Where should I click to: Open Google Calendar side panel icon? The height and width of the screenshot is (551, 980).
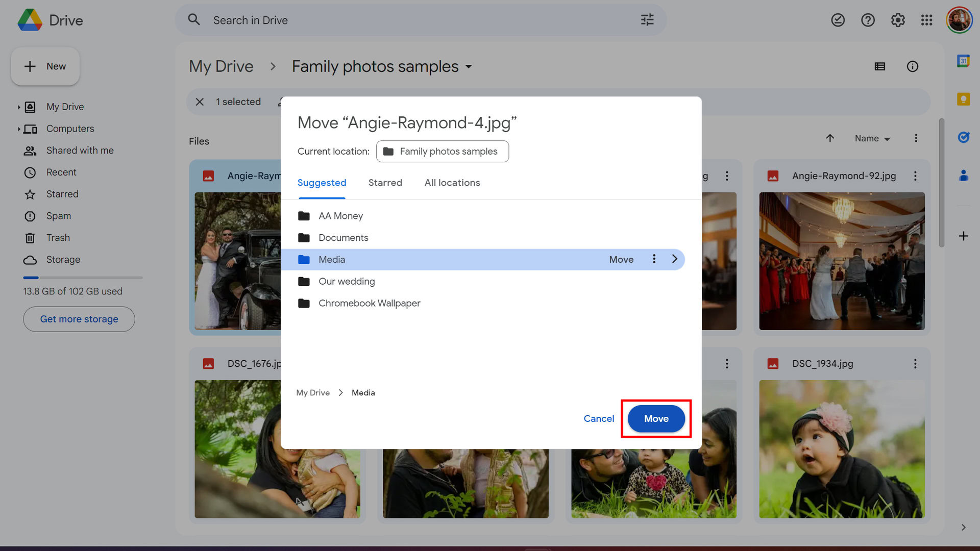(x=963, y=61)
